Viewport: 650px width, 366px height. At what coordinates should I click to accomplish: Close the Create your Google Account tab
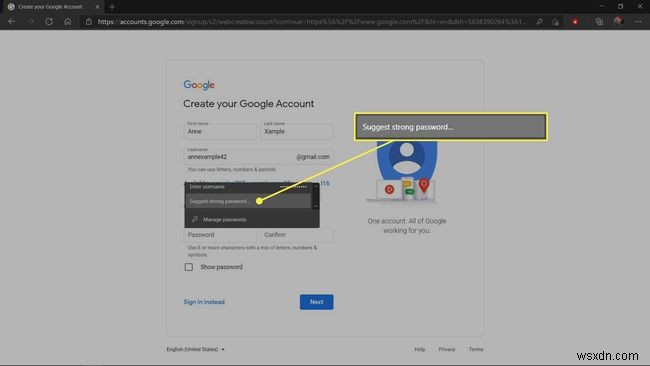[x=97, y=7]
